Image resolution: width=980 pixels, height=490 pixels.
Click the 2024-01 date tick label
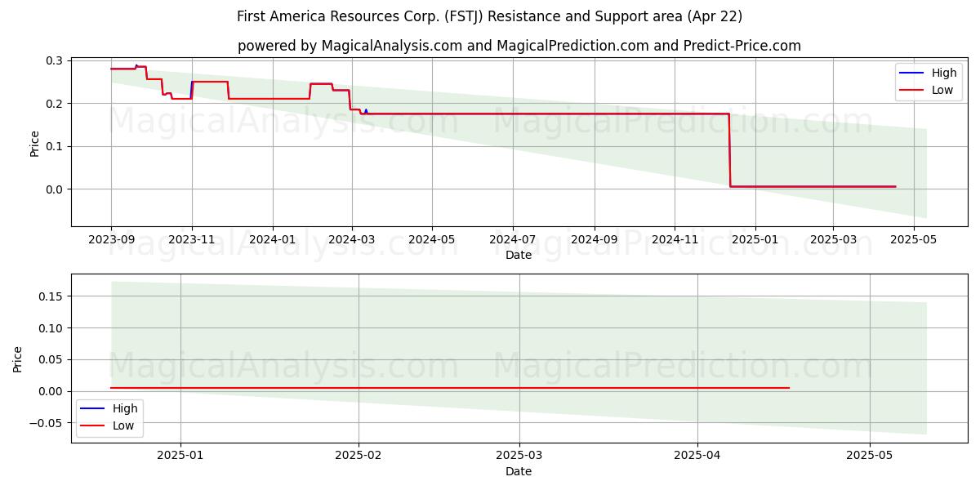(x=272, y=239)
